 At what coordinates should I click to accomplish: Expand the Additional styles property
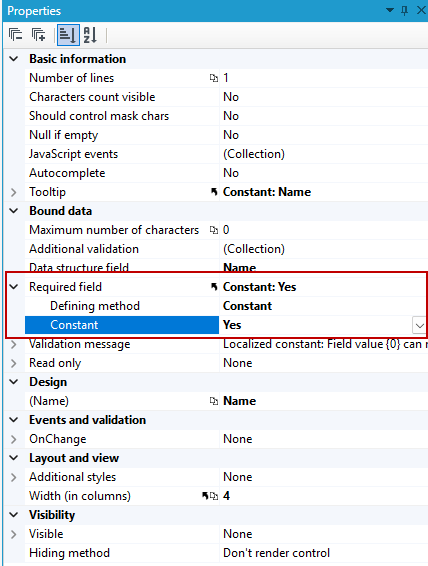[13, 477]
